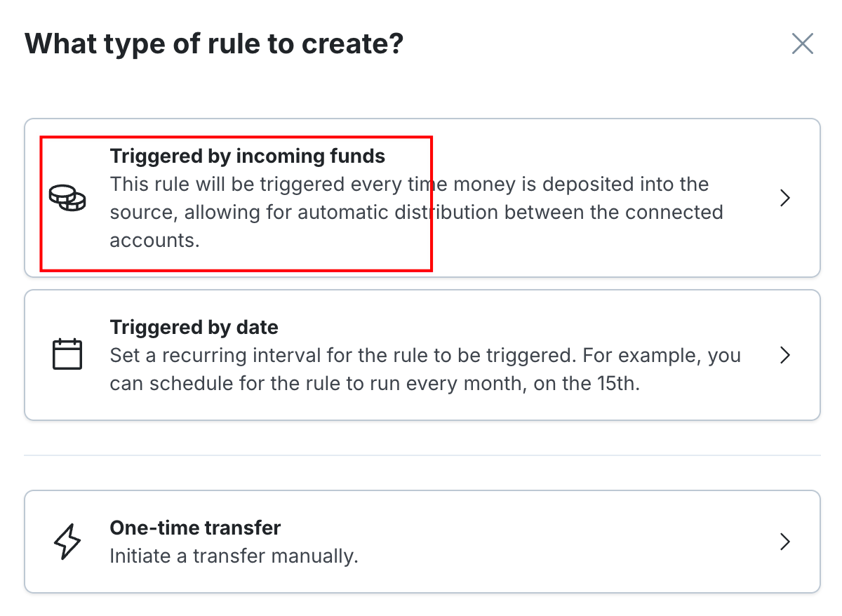Expand the incoming funds option chevron
The height and width of the screenshot is (616, 842).
pos(786,198)
